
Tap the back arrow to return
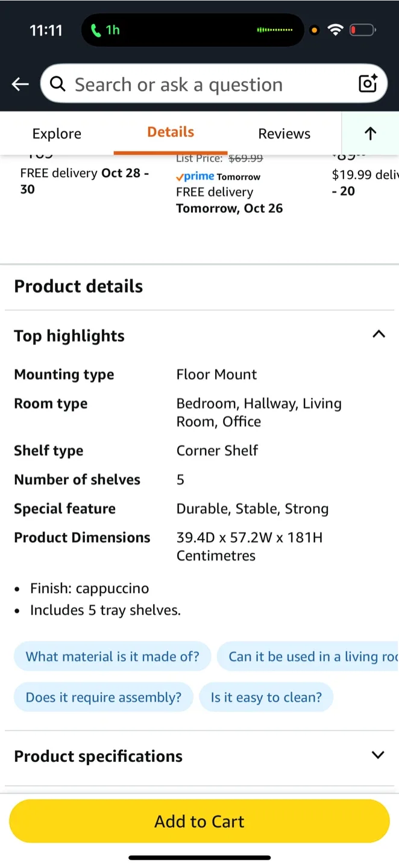20,84
